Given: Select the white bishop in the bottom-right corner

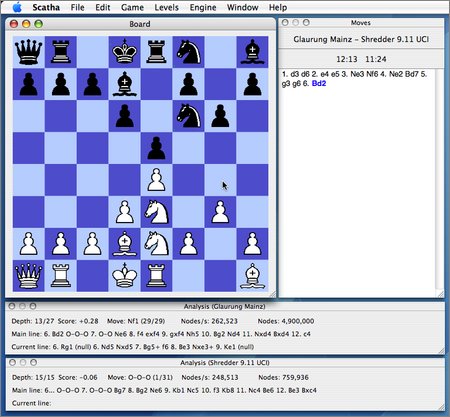Looking at the screenshot, I should click(253, 276).
